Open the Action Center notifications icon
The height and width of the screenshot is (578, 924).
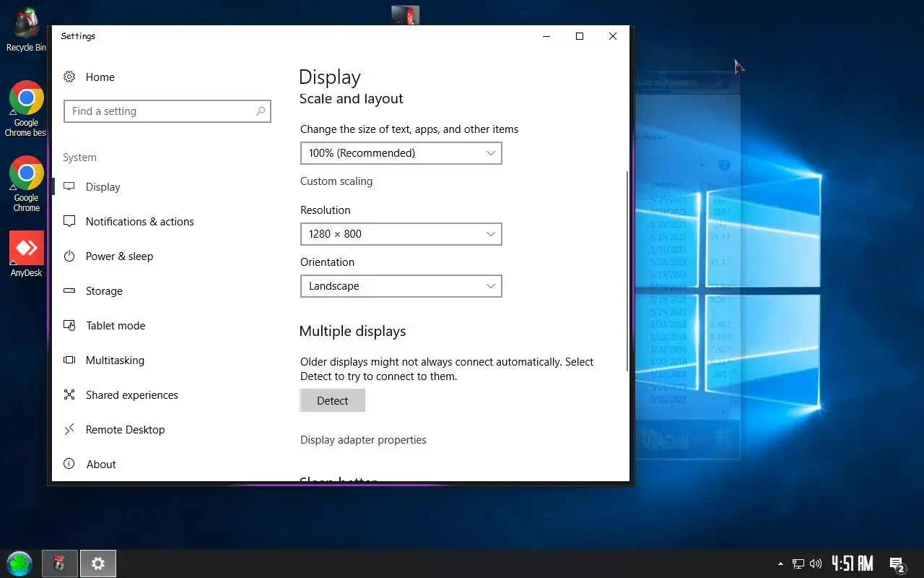coord(897,564)
